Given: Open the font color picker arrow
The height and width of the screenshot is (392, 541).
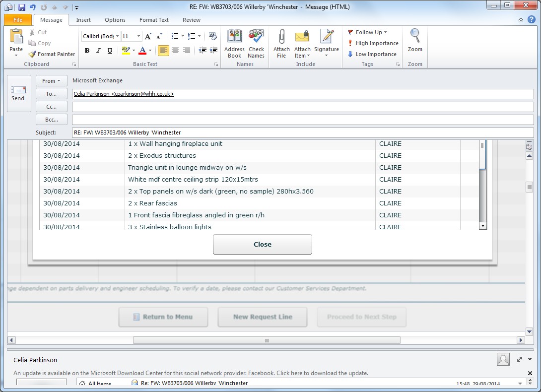Looking at the screenshot, I should pyautogui.click(x=150, y=51).
